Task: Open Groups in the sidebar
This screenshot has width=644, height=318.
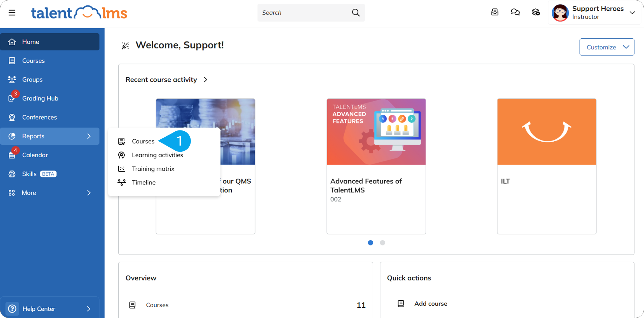Action: (50, 79)
